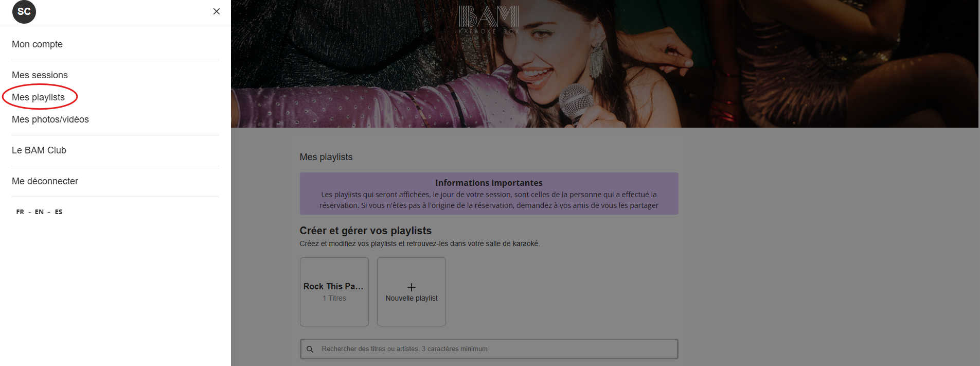
Task: Click the BAM Karaoke Box logo
Action: (489, 20)
